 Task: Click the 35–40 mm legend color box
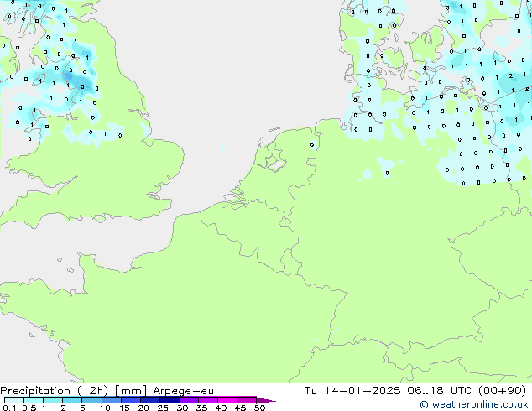[207, 400]
